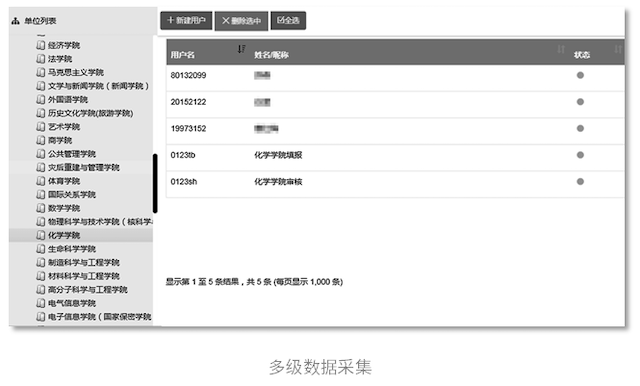Viewport: 640px width, 386px height.
Task: Click the name cell 化学学院审核
Action: point(278,182)
